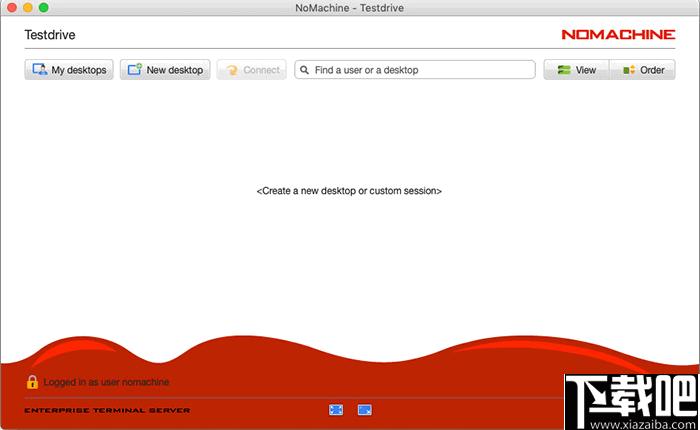700x430 pixels.
Task: Click the fullscreen icon in bottom bar
Action: (x=336, y=409)
